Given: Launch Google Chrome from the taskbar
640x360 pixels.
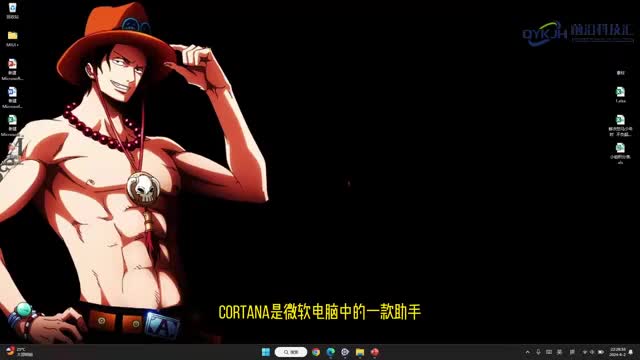Looking at the screenshot, I should coord(316,352).
